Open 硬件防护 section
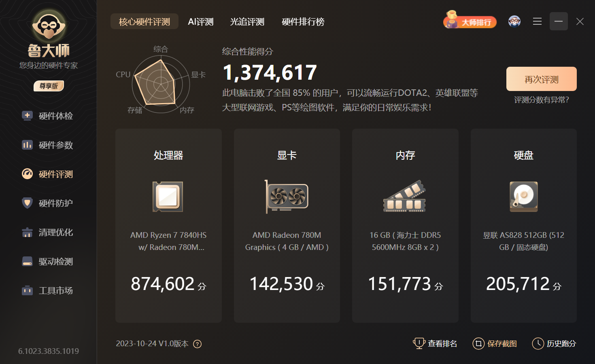 pyautogui.click(x=56, y=203)
